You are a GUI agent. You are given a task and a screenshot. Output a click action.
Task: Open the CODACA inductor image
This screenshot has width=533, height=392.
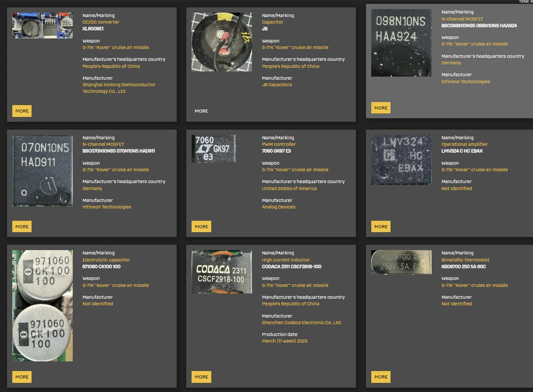click(222, 272)
